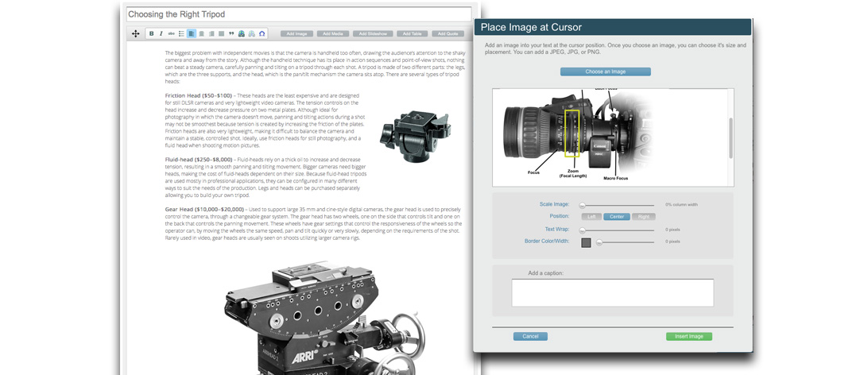The image size is (868, 375).
Task: Apply italic formatting to text
Action: point(161,34)
